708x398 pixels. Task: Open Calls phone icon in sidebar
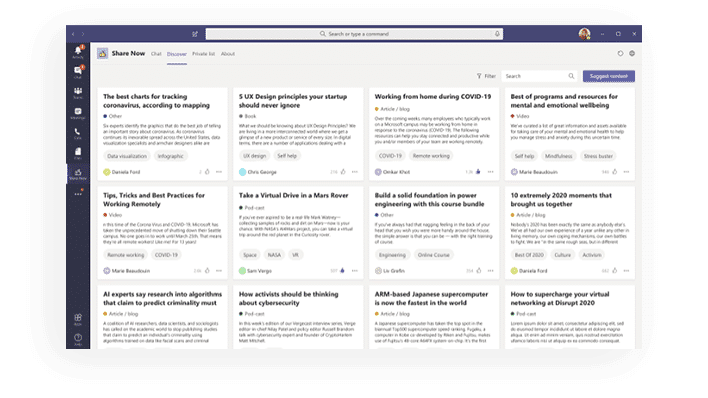click(x=78, y=133)
